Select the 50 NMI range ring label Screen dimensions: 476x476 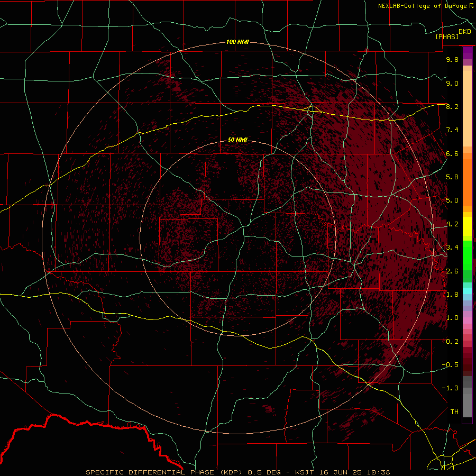coord(237,140)
